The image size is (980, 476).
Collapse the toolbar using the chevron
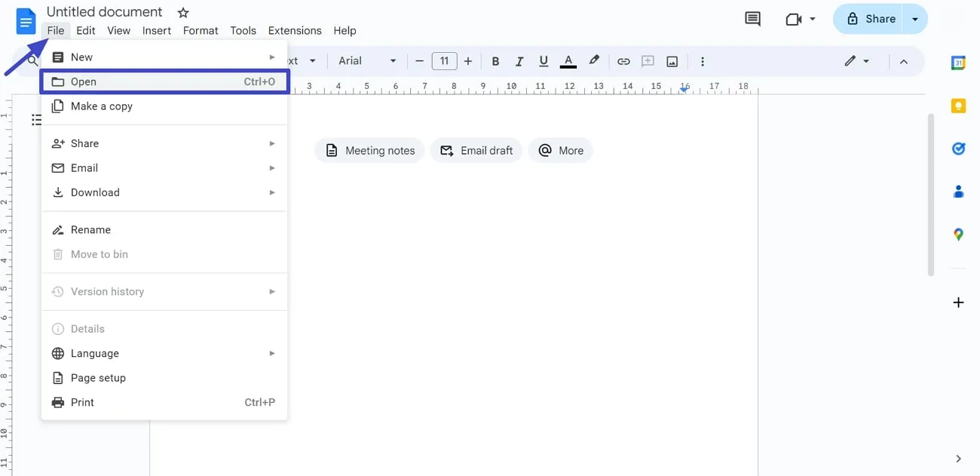click(x=904, y=61)
